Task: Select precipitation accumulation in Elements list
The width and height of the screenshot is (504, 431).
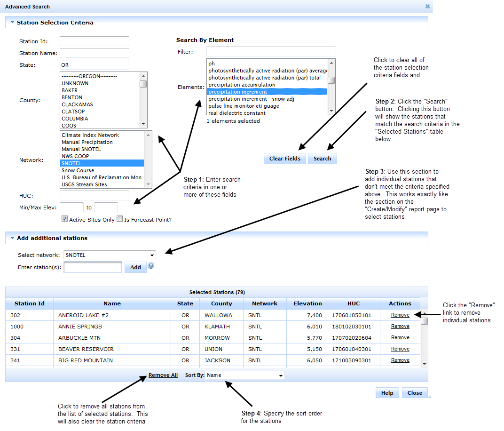Action: click(242, 85)
